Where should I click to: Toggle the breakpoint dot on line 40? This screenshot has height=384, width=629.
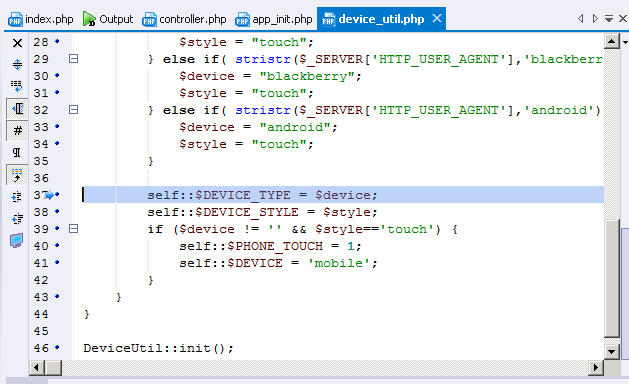click(x=57, y=245)
